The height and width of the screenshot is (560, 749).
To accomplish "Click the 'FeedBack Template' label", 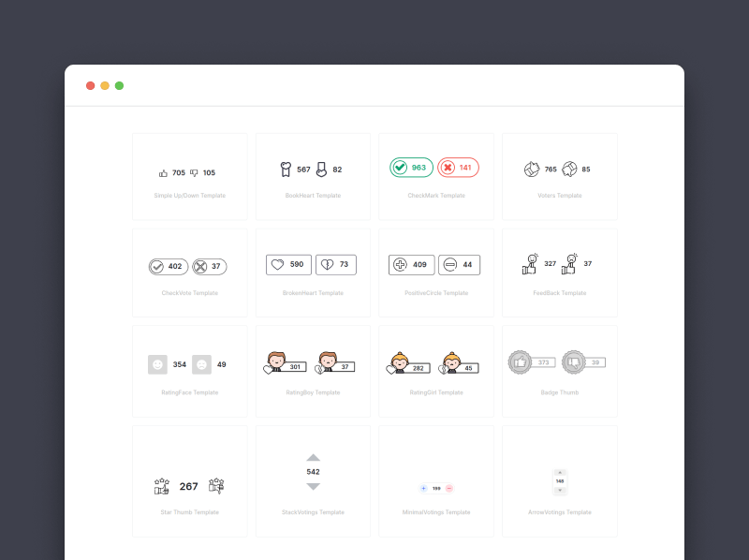I will coord(559,293).
